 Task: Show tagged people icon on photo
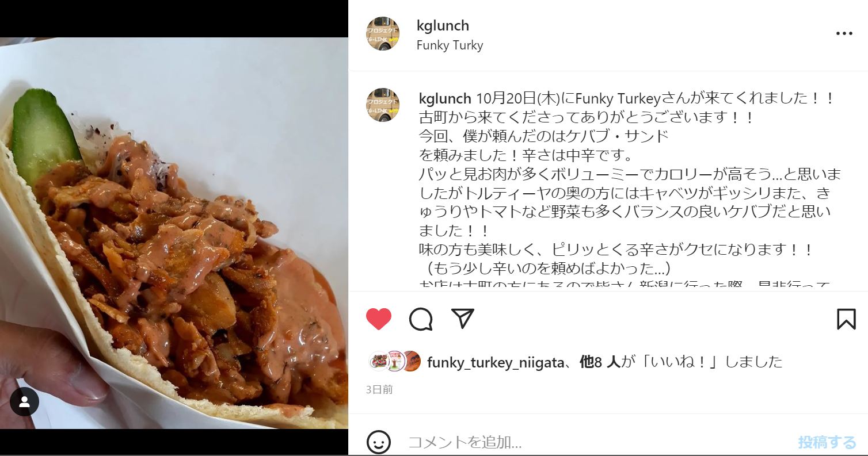(24, 403)
